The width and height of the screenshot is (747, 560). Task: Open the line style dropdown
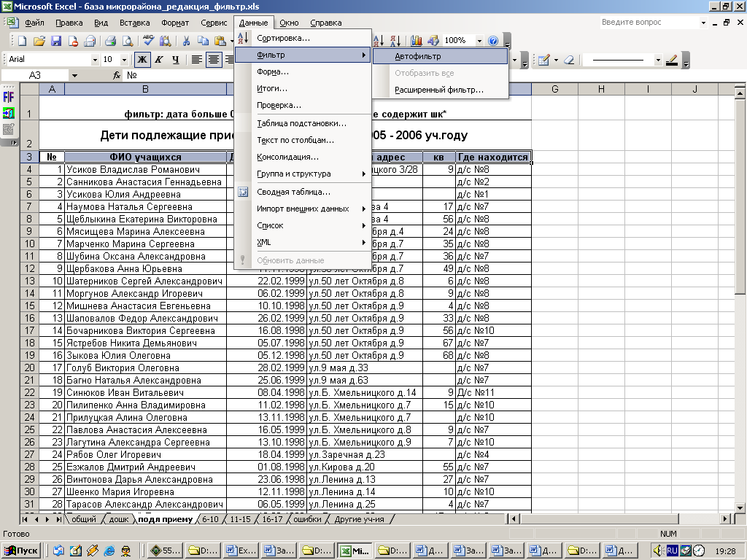658,60
